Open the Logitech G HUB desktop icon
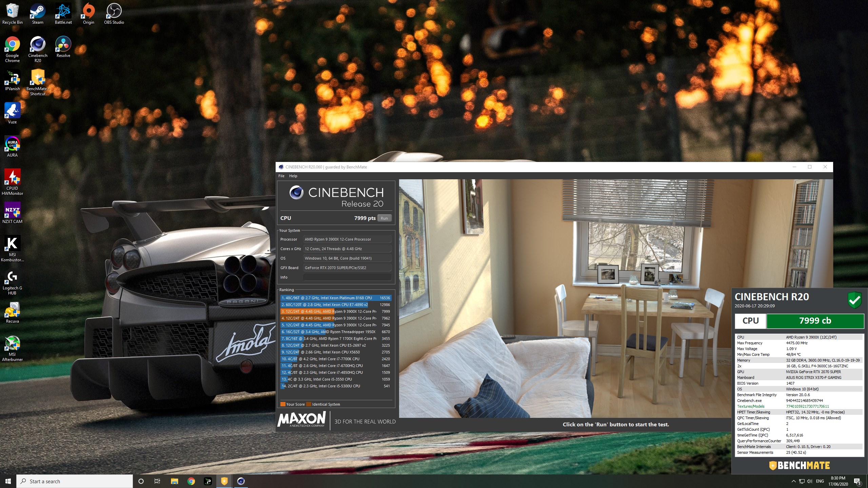Viewport: 868px width, 488px height. pyautogui.click(x=12, y=282)
